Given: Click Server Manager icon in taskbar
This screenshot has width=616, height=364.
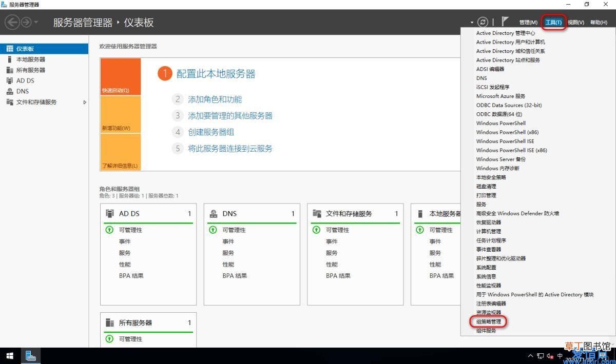Looking at the screenshot, I should 30,356.
